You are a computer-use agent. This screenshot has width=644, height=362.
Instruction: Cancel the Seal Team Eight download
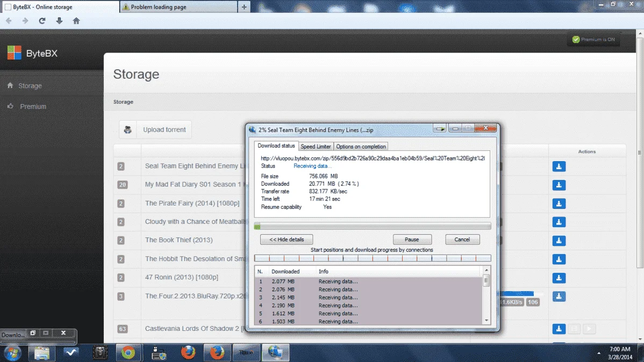pos(462,240)
